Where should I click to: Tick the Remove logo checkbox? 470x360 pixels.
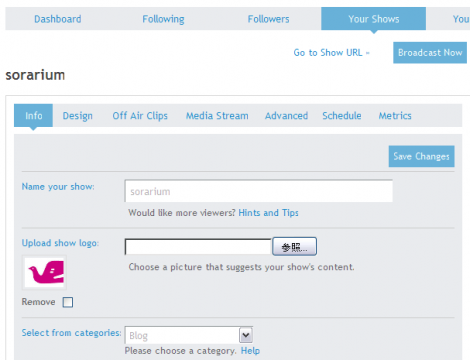[68, 302]
